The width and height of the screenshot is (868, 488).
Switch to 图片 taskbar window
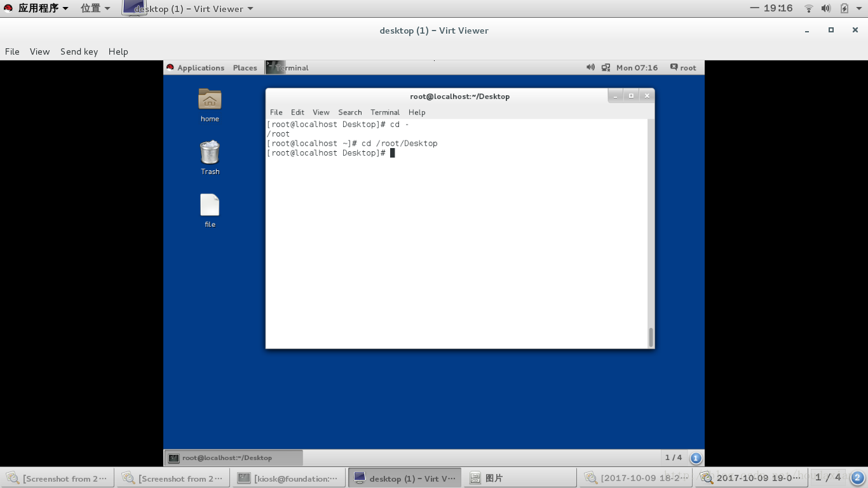click(x=520, y=478)
